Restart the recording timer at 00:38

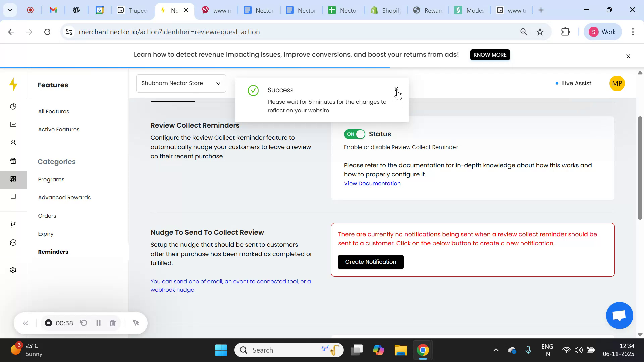tap(83, 323)
